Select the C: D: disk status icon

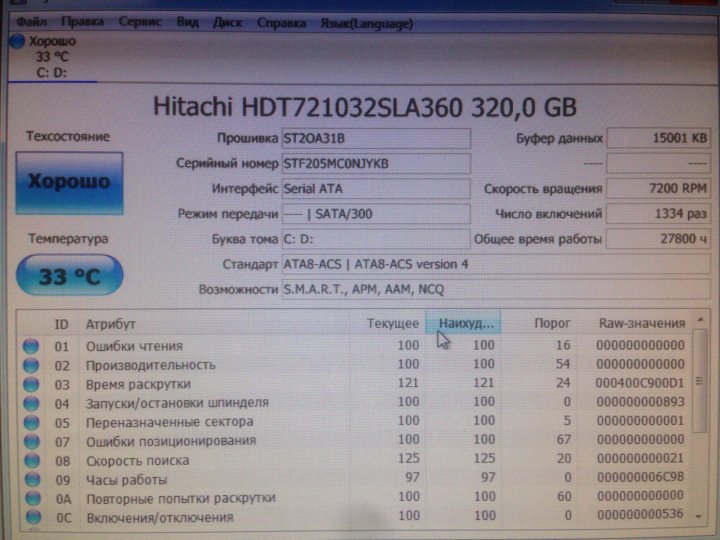(17, 41)
